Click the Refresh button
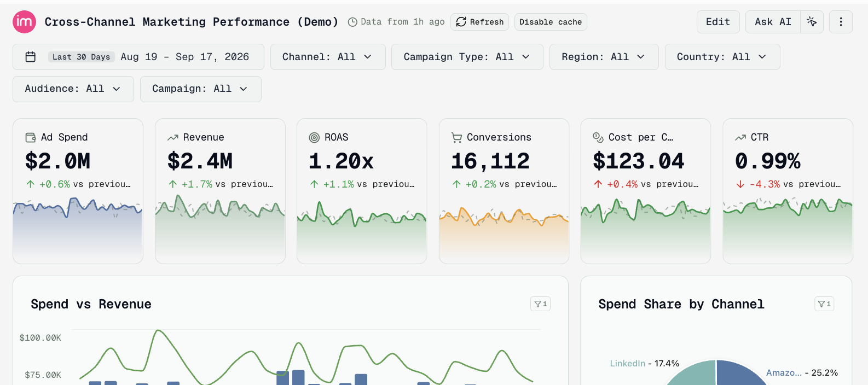Viewport: 868px width, 385px height. (x=479, y=22)
